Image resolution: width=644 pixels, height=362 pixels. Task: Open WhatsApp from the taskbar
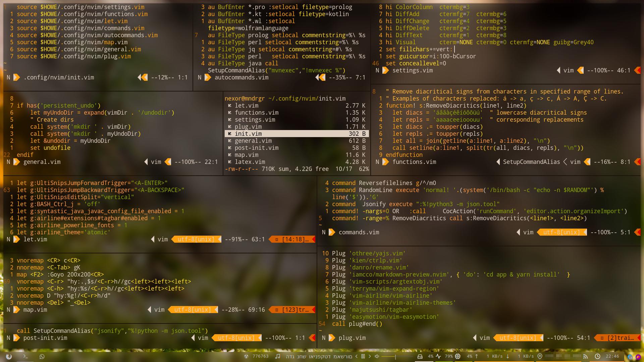pos(42,357)
